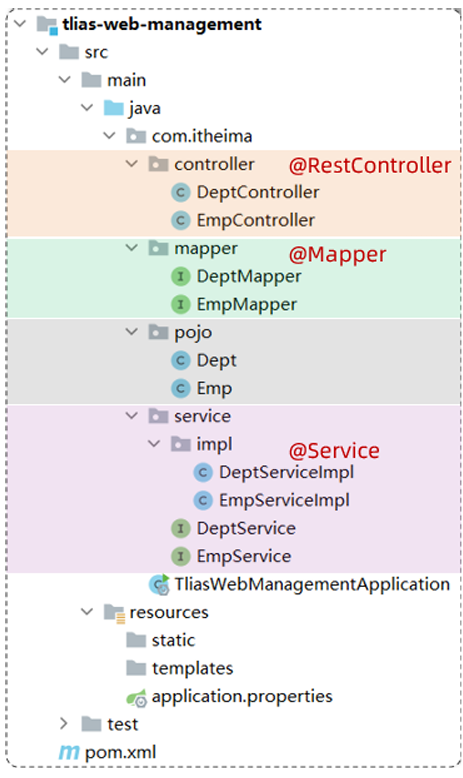
Task: Select the DeptService interface name
Action: [246, 528]
